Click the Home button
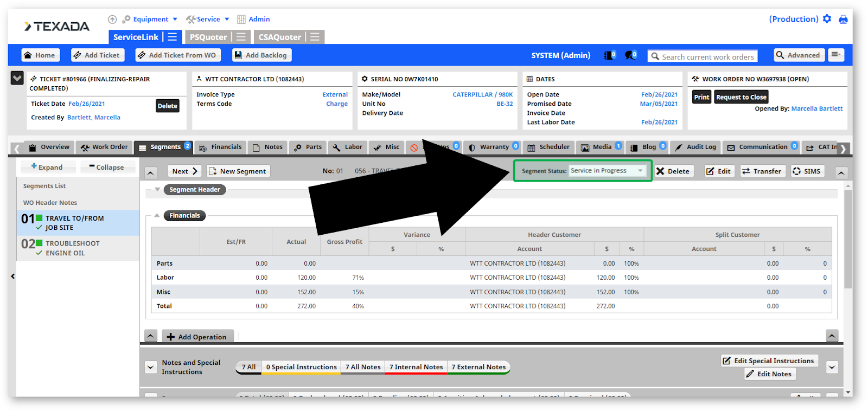The image size is (868, 412). coord(40,55)
